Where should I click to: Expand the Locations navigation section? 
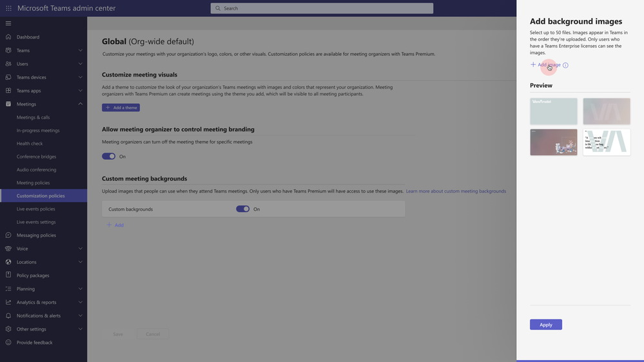pyautogui.click(x=81, y=262)
